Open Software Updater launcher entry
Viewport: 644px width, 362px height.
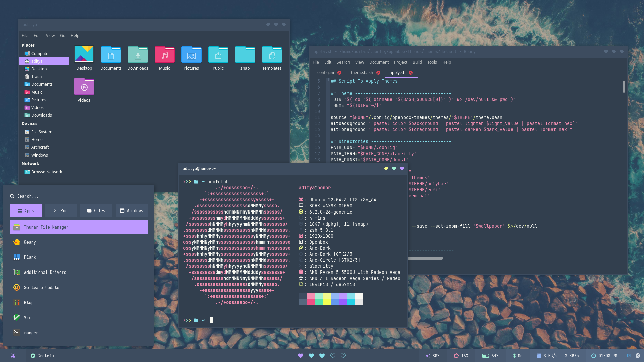point(43,287)
